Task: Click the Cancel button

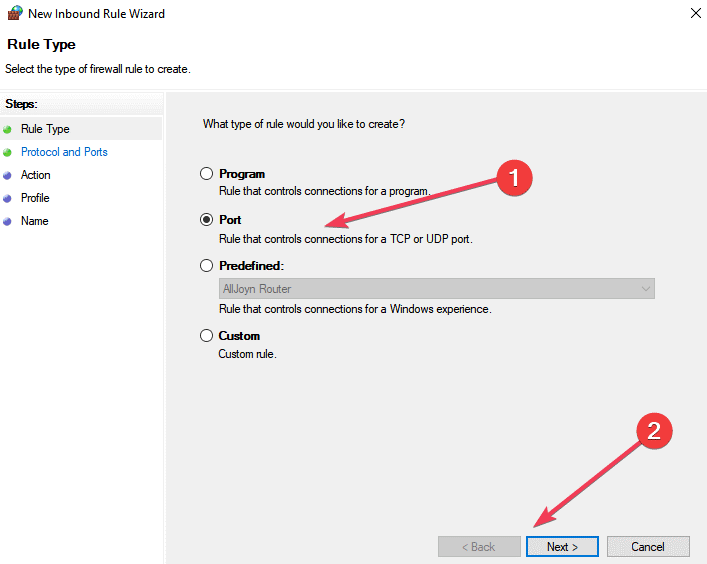Action: pos(648,547)
